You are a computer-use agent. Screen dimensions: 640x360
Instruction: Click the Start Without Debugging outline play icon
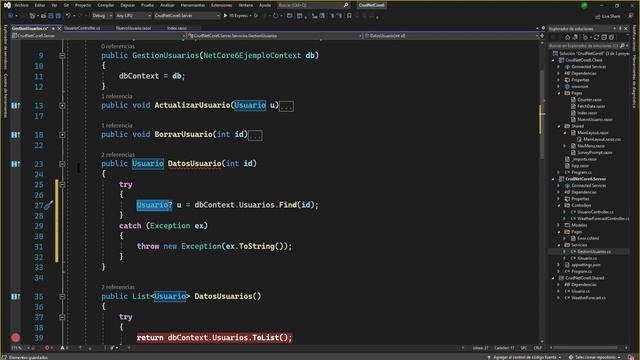click(x=256, y=16)
